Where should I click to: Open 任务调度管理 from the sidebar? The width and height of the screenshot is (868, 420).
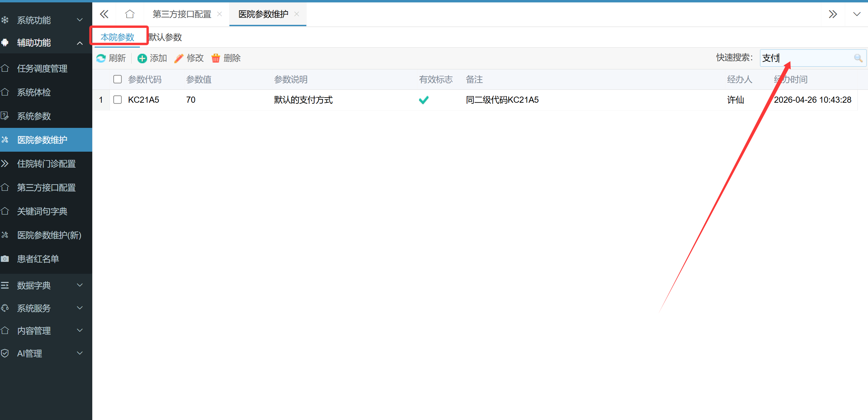[42, 68]
